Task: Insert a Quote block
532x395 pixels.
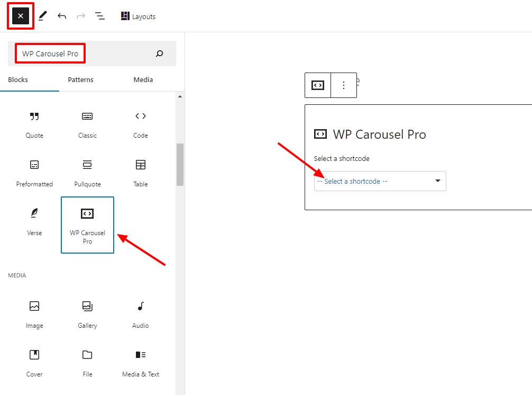Action: (x=34, y=124)
